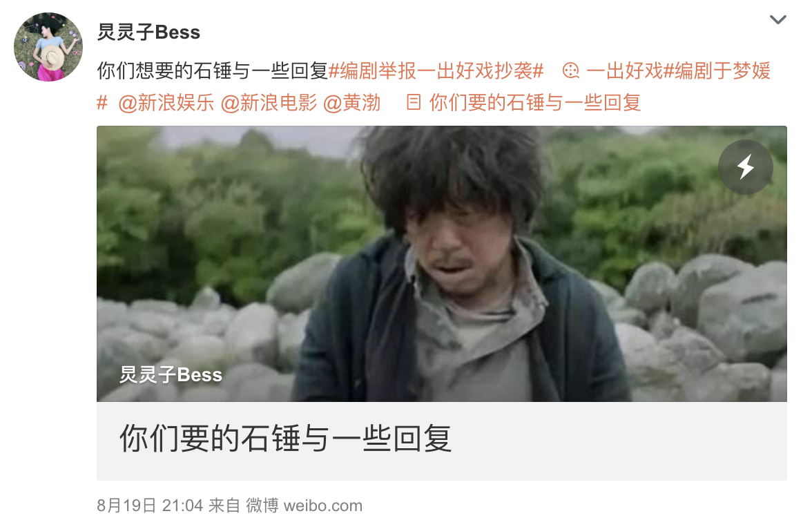Open the 微博 weibo.com source link
This screenshot has width=812, height=518.
[304, 505]
